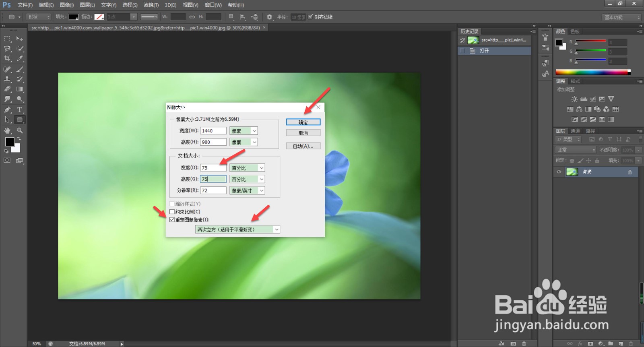Switch to the 色板 tab

[575, 31]
